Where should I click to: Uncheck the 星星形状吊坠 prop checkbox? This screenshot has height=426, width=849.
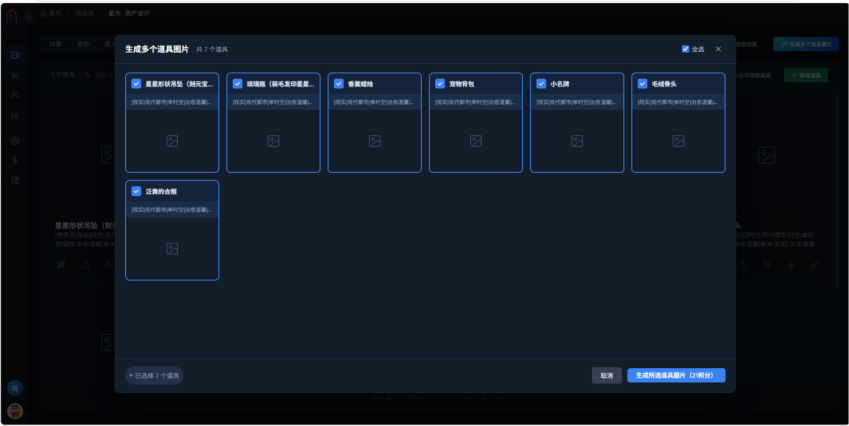coord(136,84)
